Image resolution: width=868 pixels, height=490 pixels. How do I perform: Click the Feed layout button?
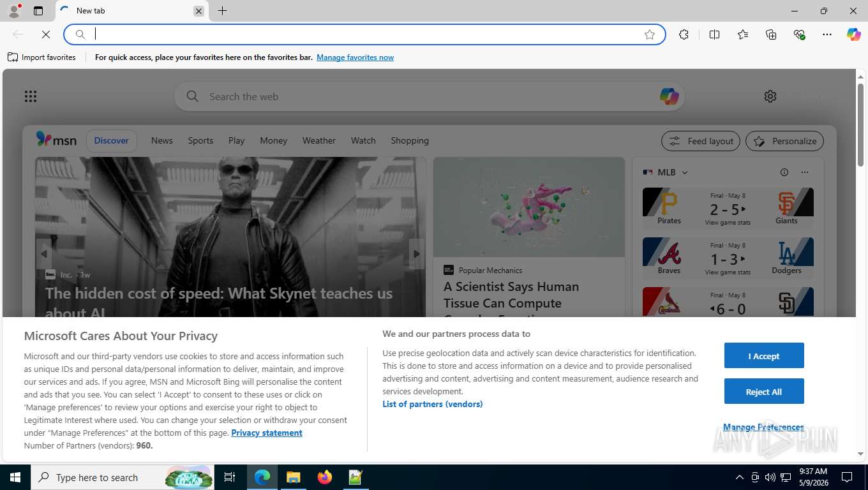pyautogui.click(x=701, y=141)
